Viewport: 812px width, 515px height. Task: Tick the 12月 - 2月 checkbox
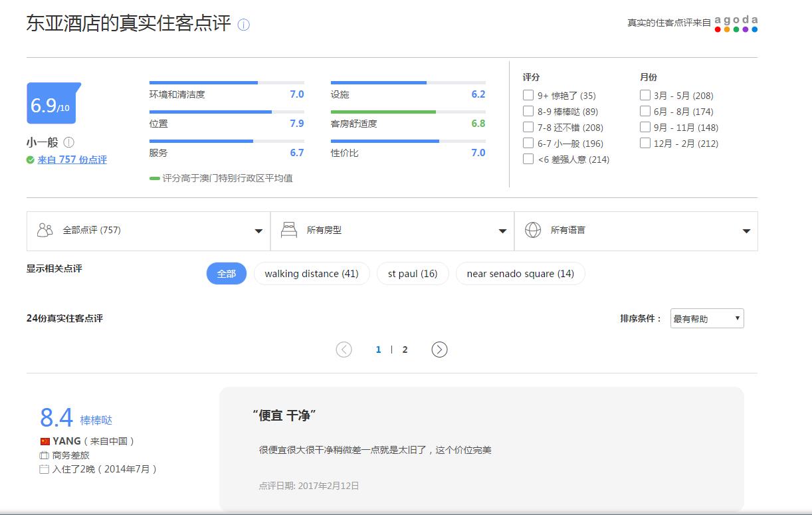(645, 143)
